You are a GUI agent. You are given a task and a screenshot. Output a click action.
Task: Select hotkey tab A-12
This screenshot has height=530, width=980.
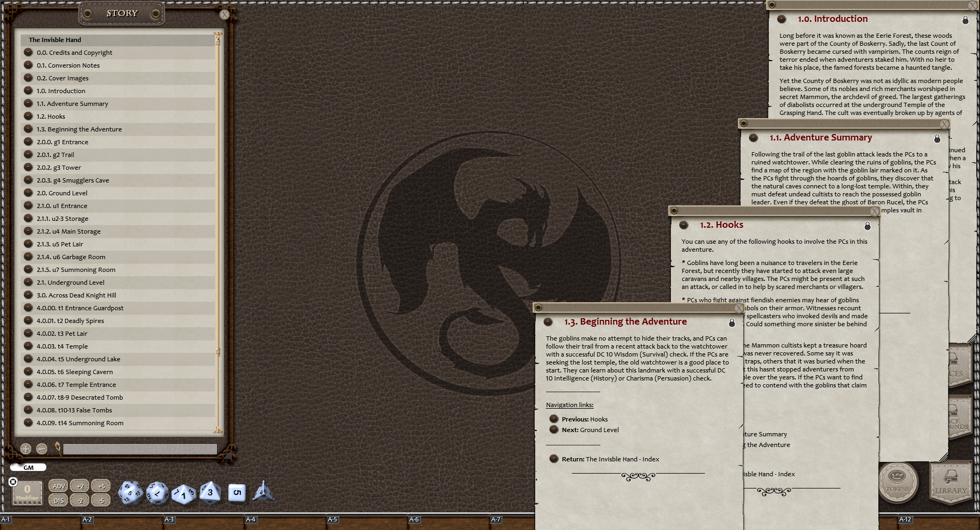pyautogui.click(x=906, y=519)
